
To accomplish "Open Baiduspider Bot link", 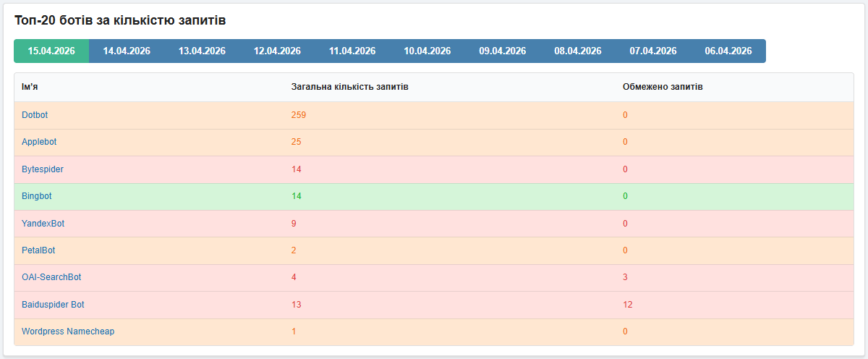I will pos(53,305).
